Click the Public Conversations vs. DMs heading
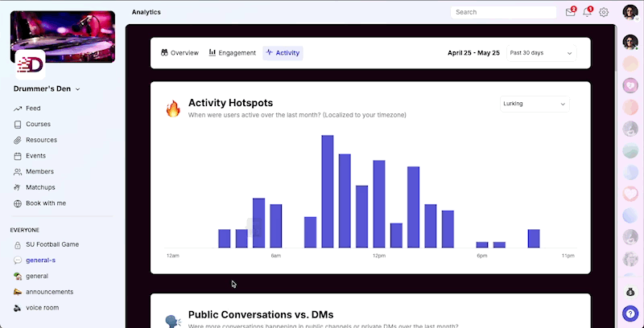The width and height of the screenshot is (644, 328). [261, 314]
